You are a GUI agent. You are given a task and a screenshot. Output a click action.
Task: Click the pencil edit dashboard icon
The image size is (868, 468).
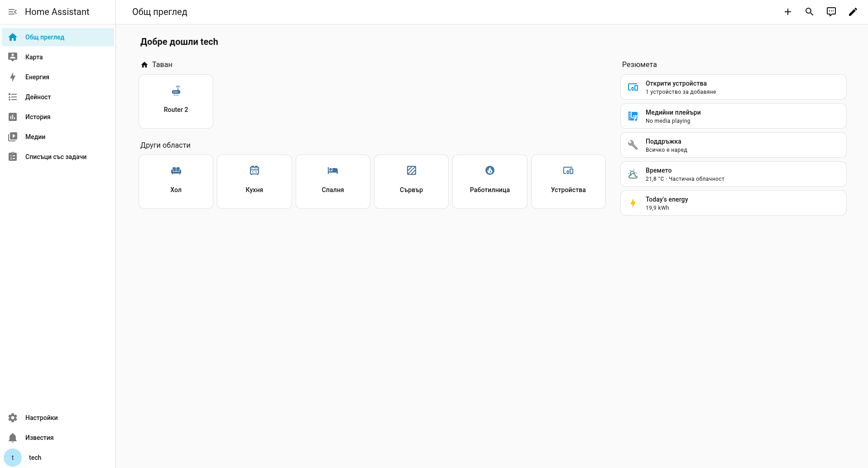coord(853,12)
